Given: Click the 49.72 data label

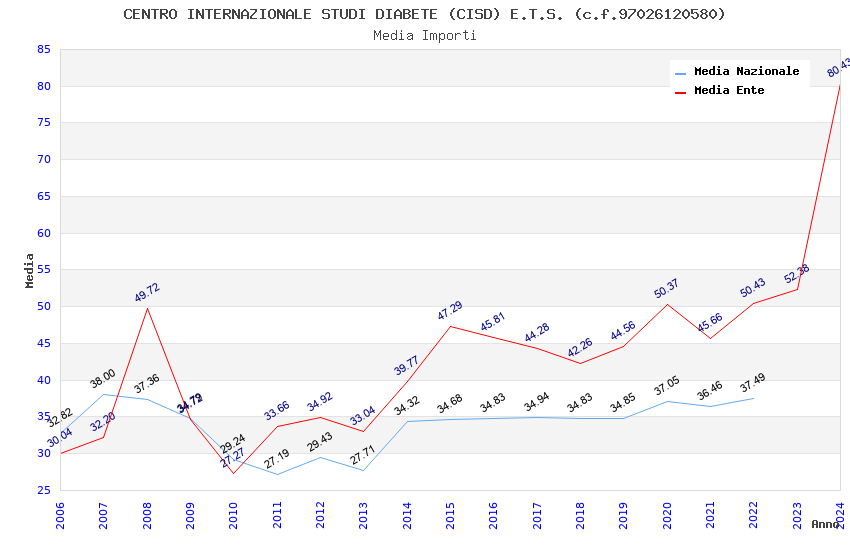Looking at the screenshot, I should click(x=147, y=292).
